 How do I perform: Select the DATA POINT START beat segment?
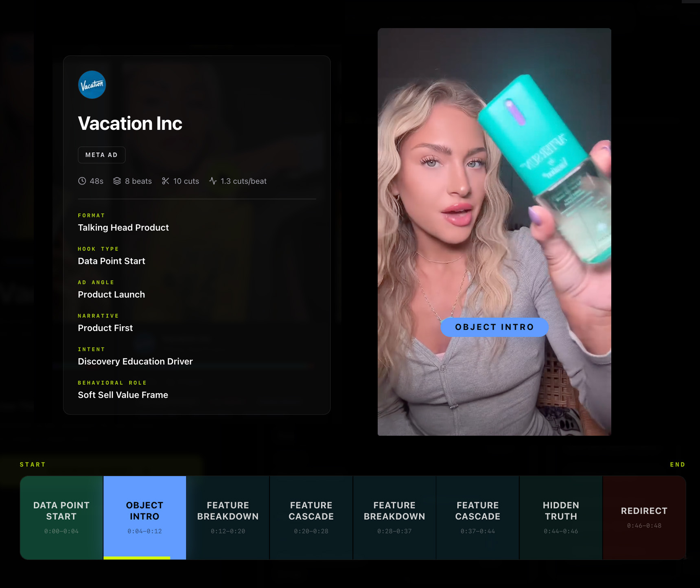click(x=61, y=517)
